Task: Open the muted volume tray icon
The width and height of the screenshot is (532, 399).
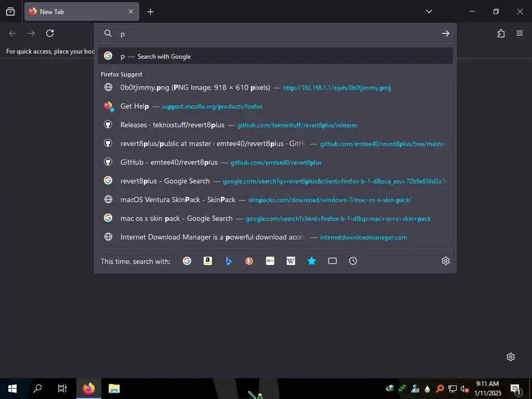Action: pyautogui.click(x=464, y=389)
